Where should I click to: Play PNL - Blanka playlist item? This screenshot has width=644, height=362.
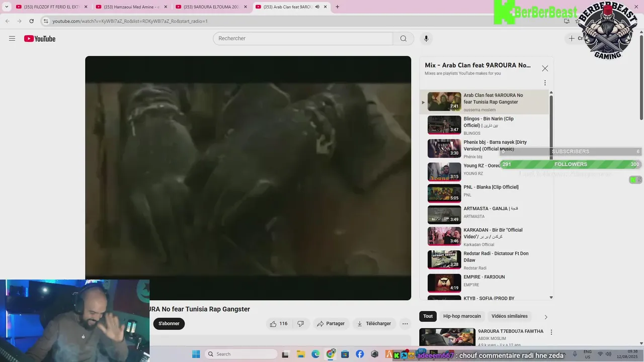point(486,193)
